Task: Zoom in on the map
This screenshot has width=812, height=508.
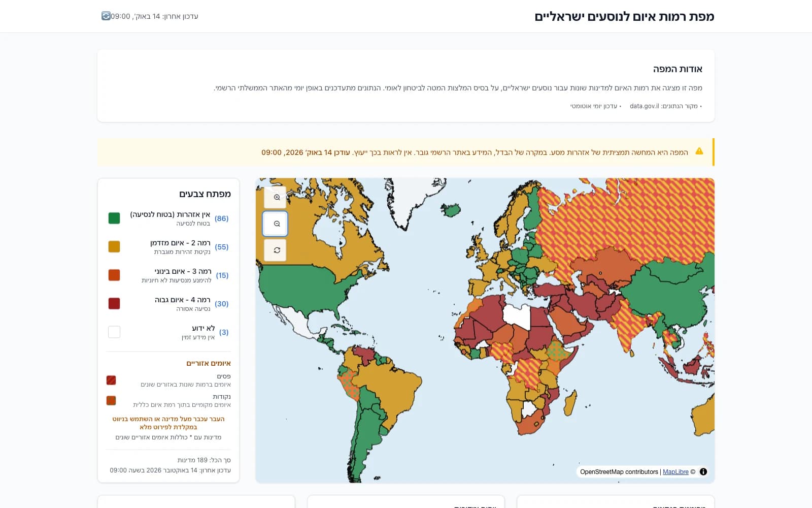Action: [x=275, y=197]
